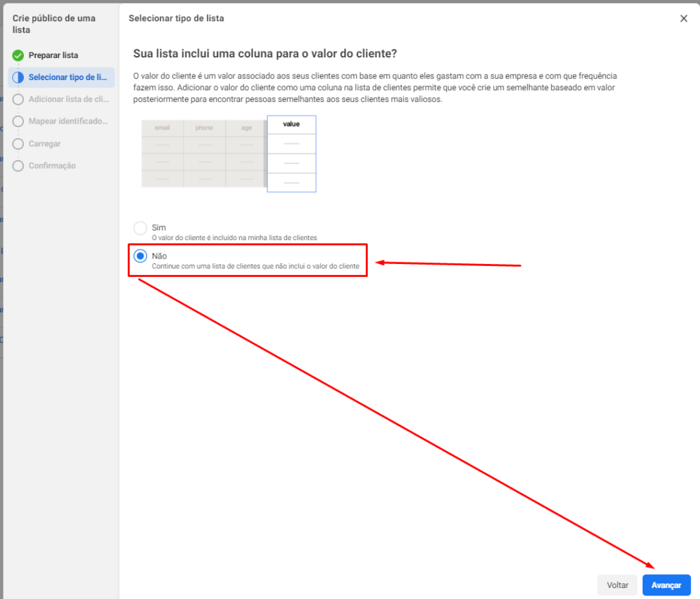Select the Selecionar tipo de li... step
Image resolution: width=700 pixels, height=599 pixels.
pyautogui.click(x=61, y=77)
